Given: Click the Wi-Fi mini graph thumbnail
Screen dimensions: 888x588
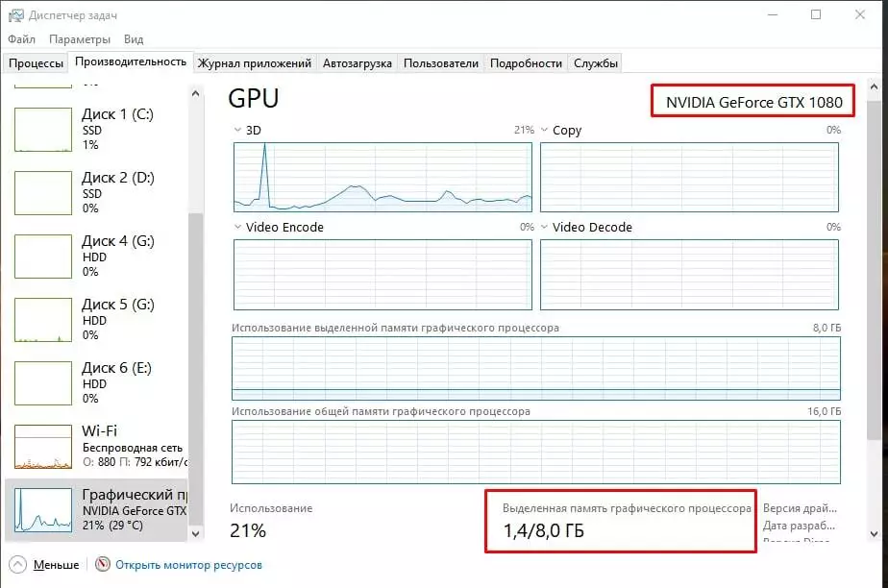Looking at the screenshot, I should coord(43,447).
